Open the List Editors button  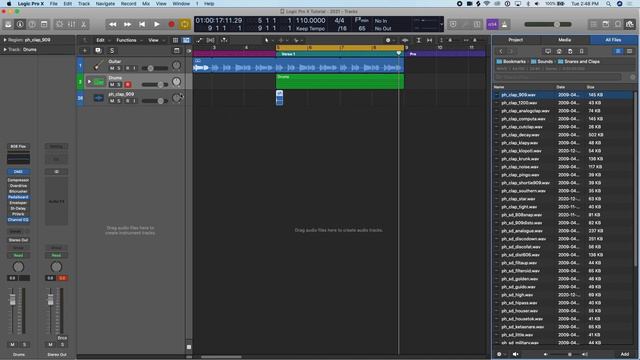point(594,24)
